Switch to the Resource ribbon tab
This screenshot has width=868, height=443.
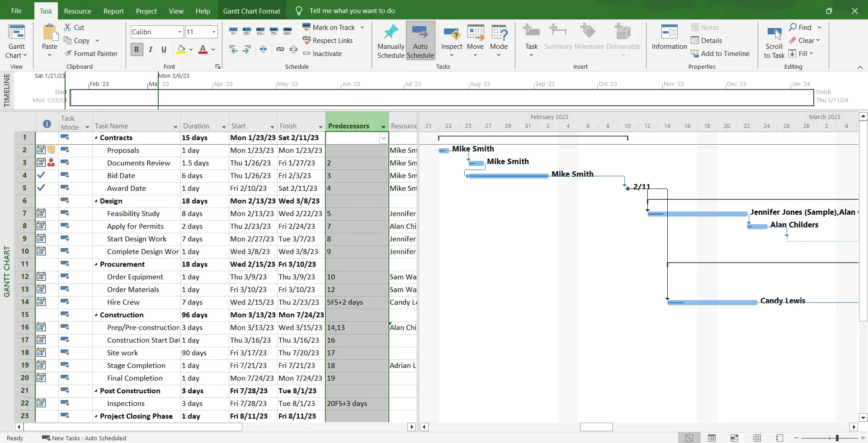pyautogui.click(x=78, y=11)
